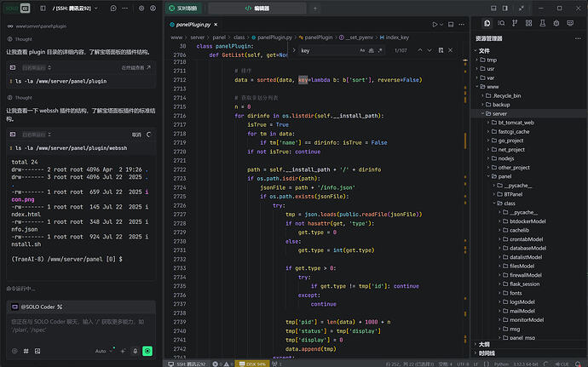Image resolution: width=588 pixels, height=367 pixels.
Task: Expand replace field in find widget
Action: point(294,50)
